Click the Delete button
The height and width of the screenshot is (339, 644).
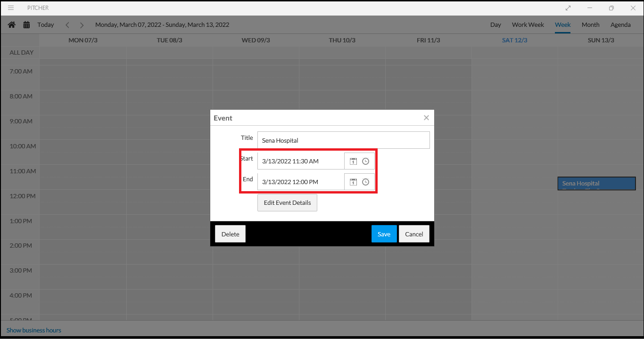230,234
